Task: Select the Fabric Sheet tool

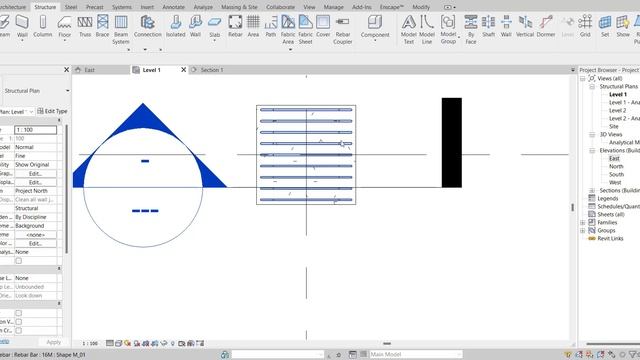Action: [305, 29]
